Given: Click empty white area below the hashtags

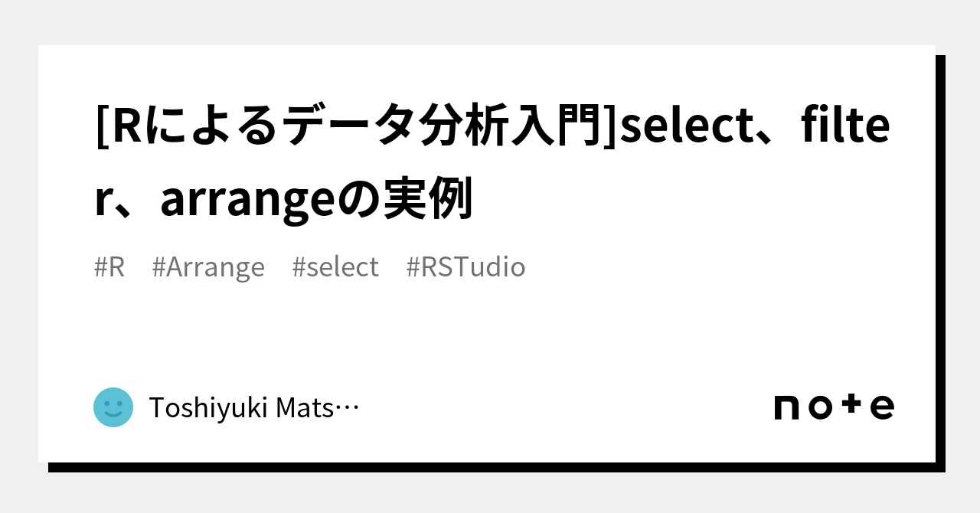Looking at the screenshot, I should click(x=490, y=329).
